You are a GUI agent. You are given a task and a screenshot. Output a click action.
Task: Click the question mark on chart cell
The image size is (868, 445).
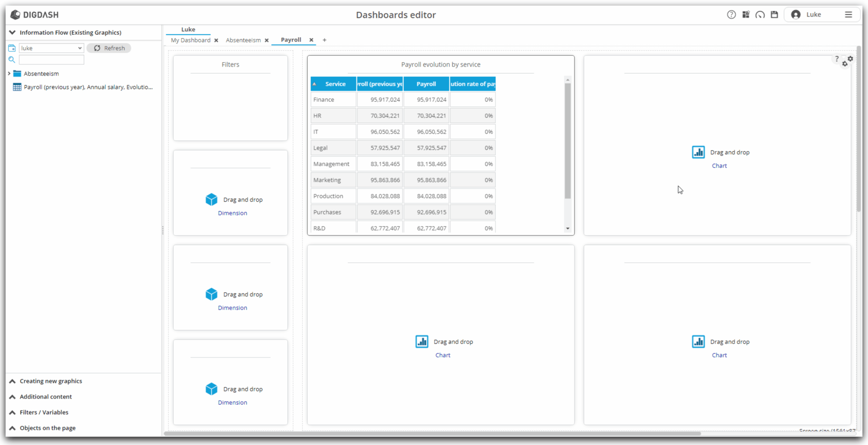(x=837, y=59)
